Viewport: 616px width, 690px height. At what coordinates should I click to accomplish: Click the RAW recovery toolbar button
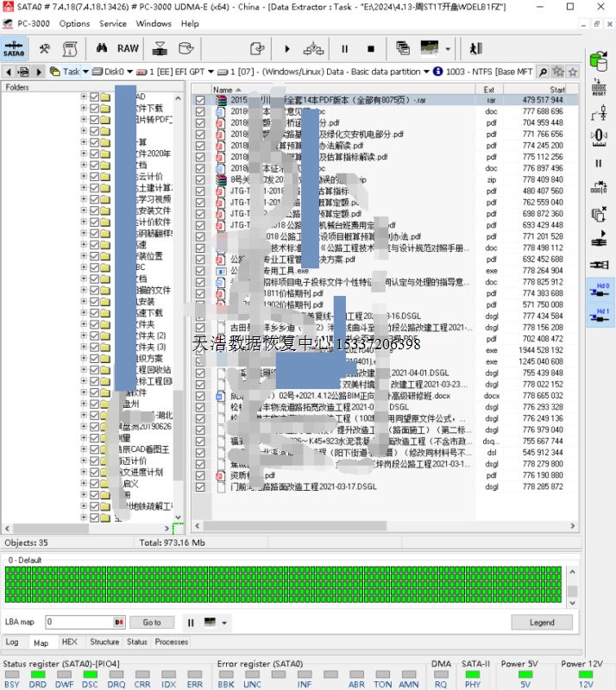(x=128, y=49)
